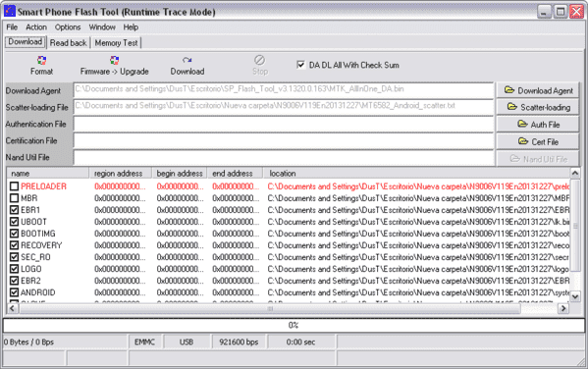Click partition list scroll up arrow
The image size is (588, 369).
point(575,173)
